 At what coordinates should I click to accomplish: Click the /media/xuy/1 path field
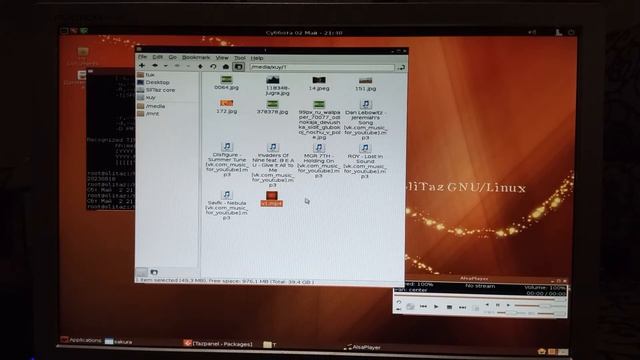click(322, 67)
